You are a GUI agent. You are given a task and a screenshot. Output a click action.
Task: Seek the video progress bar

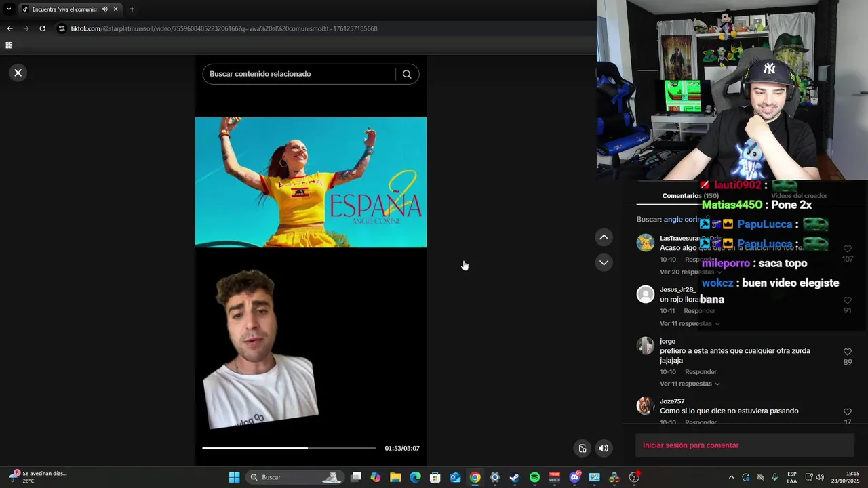[x=289, y=448]
